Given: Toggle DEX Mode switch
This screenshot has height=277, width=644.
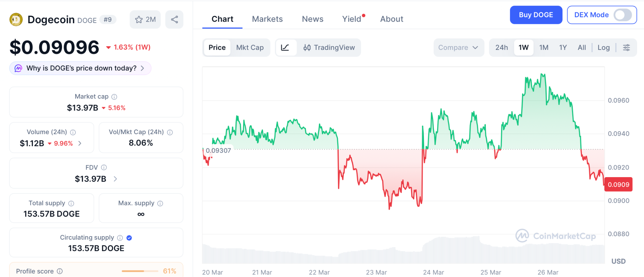Looking at the screenshot, I should tap(623, 15).
